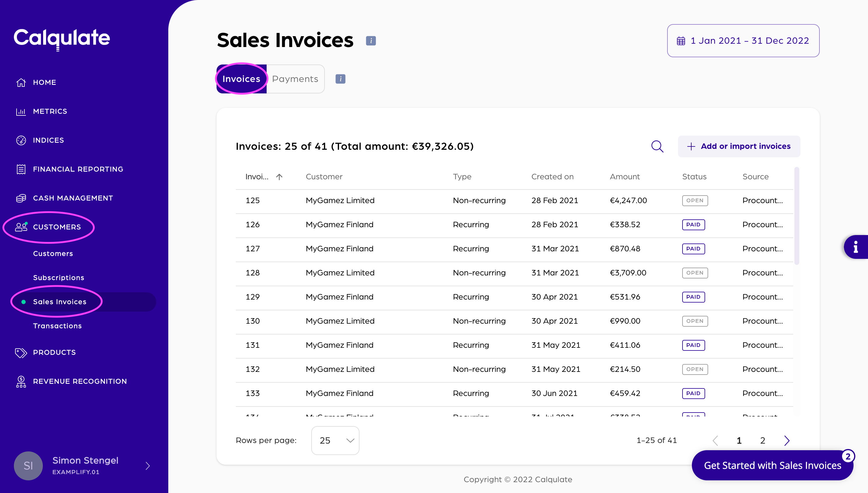
Task: Go to page 2 of invoices
Action: pos(763,440)
